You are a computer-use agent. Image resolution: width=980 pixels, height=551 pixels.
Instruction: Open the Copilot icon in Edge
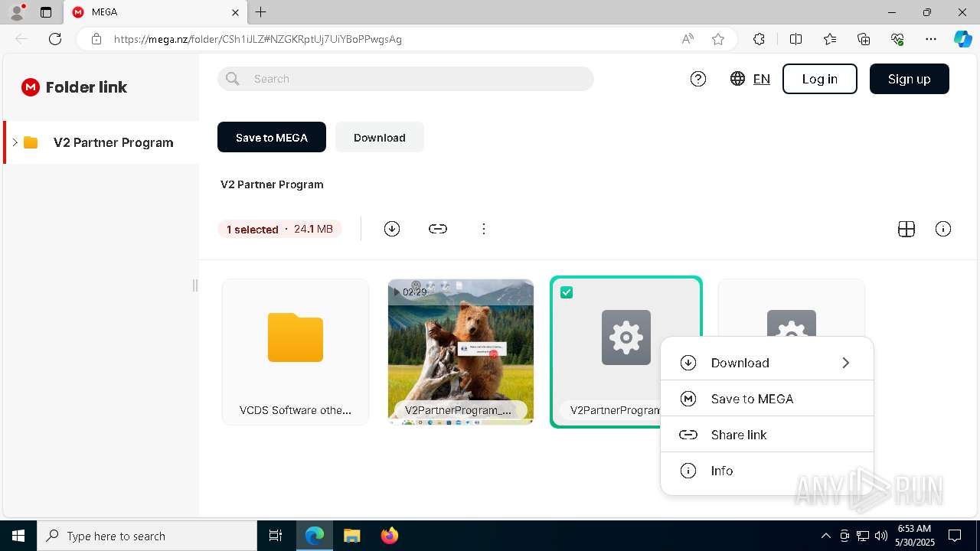(x=962, y=39)
